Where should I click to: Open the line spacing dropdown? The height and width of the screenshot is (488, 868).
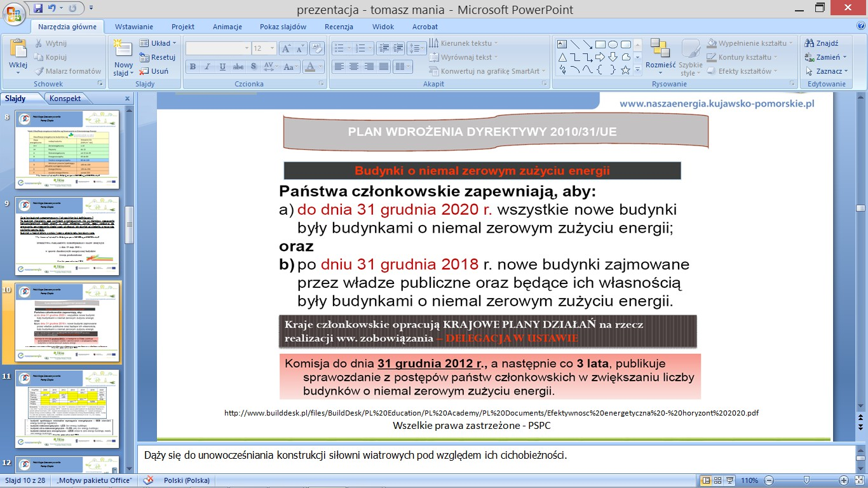[417, 48]
